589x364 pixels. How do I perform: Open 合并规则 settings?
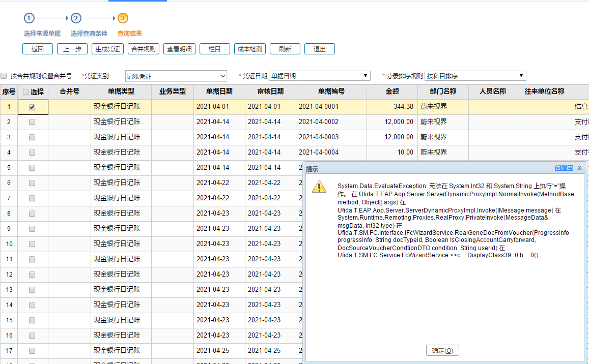[x=144, y=49]
